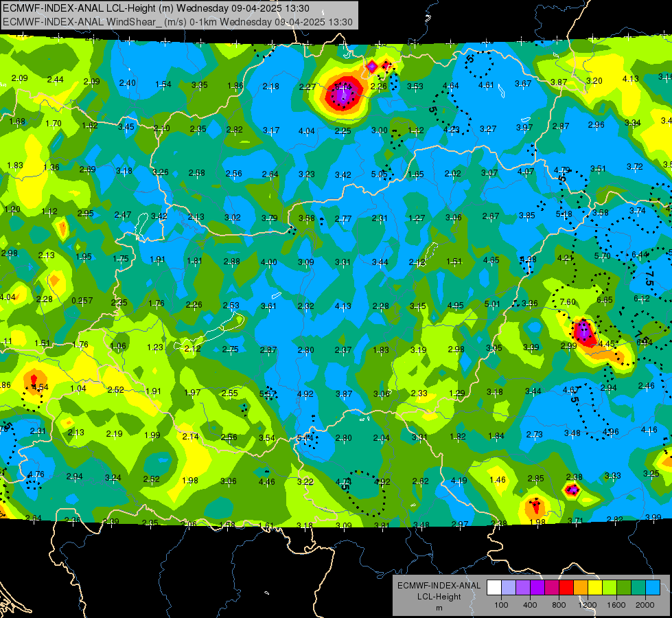Click the legend tick label 100
Image resolution: width=672 pixels, height=618 pixels.
(501, 605)
